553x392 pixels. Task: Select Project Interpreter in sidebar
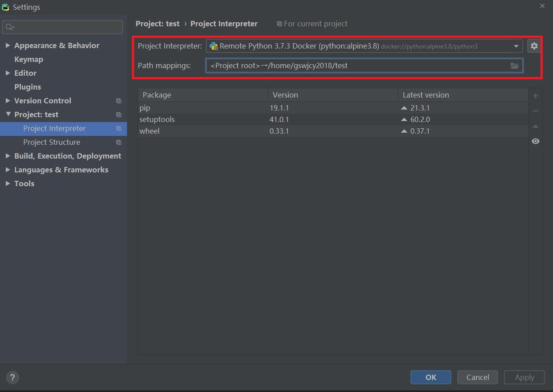[x=63, y=128]
